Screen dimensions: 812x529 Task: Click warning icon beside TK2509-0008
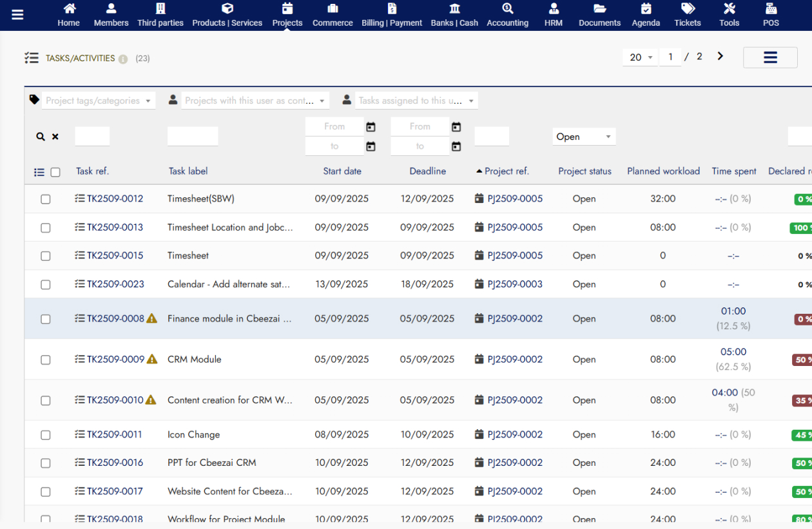coord(152,318)
